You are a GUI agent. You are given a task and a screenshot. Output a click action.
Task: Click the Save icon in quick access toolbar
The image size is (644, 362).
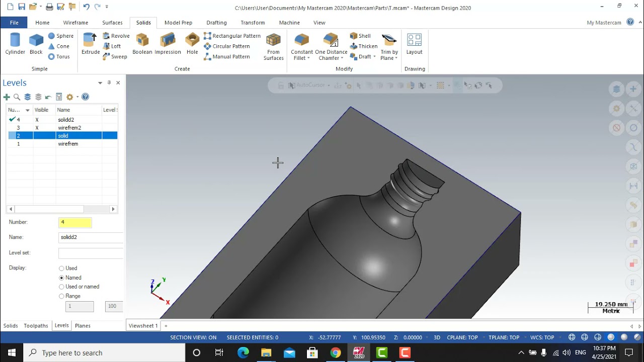point(21,7)
